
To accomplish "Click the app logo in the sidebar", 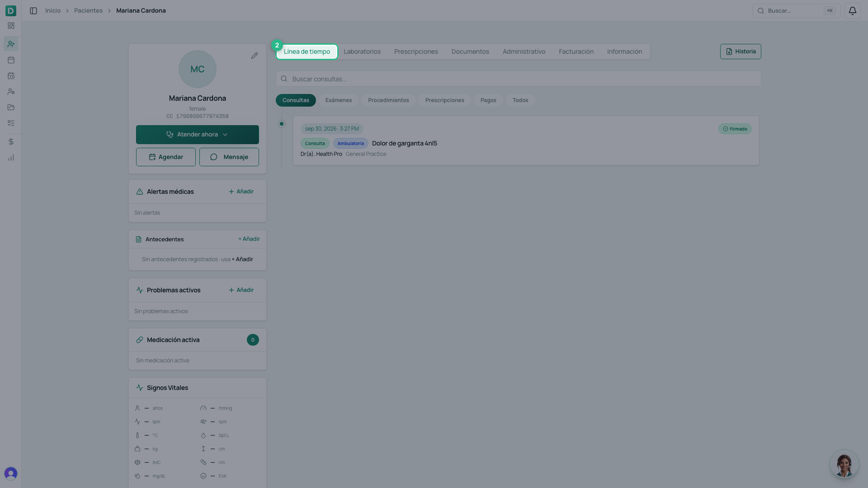I will [11, 10].
